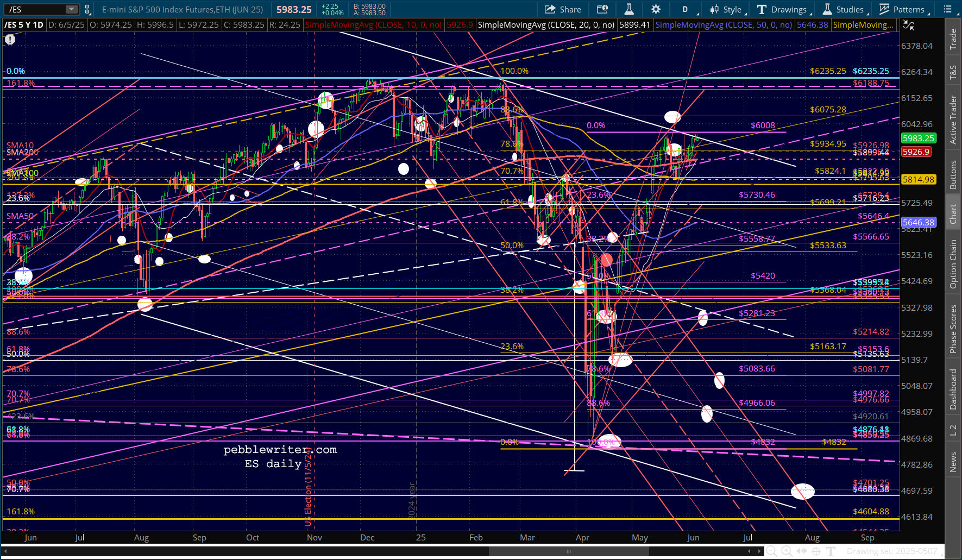Open the quote details info icon
This screenshot has width=962, height=560.
(602, 9)
